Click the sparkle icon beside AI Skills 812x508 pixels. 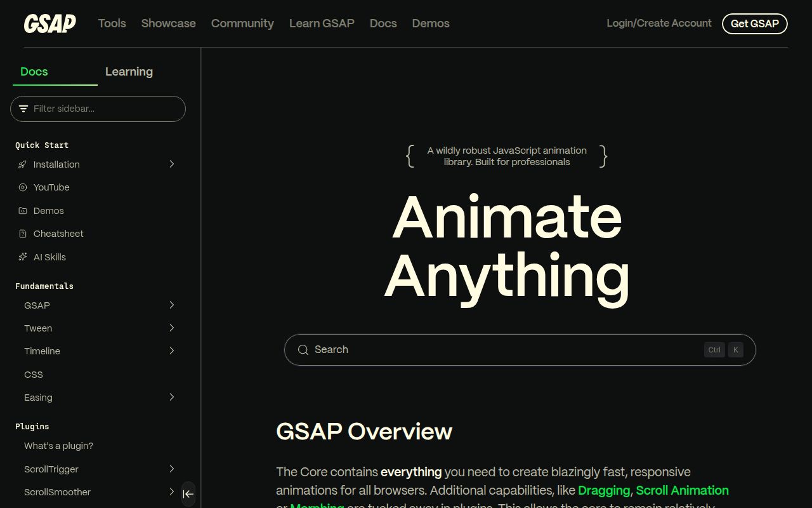22,257
